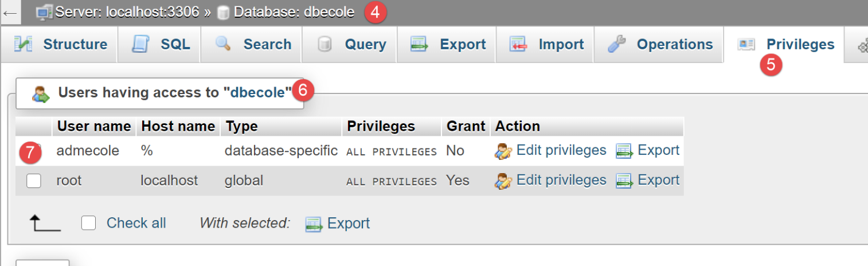Click the Import tab icon

click(518, 44)
